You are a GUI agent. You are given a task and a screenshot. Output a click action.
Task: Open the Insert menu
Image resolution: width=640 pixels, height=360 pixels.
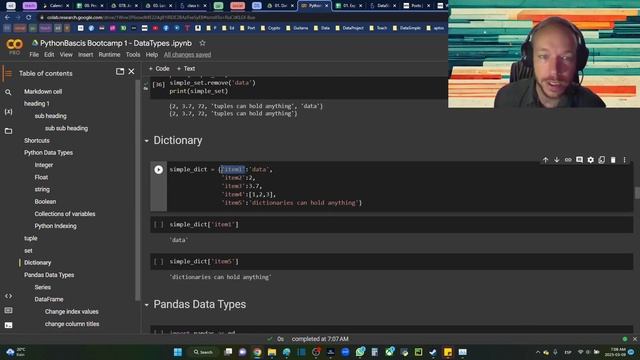[86, 55]
